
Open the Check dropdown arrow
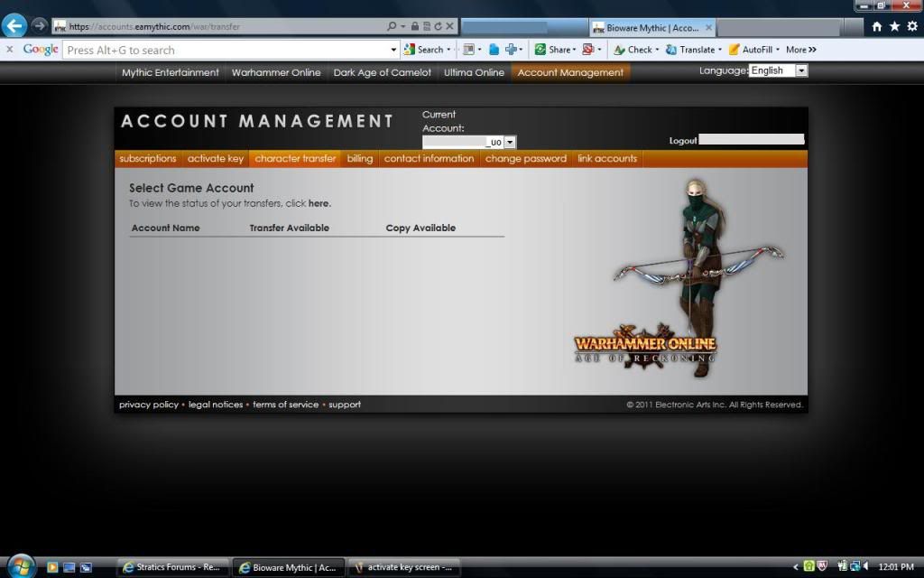[x=657, y=50]
